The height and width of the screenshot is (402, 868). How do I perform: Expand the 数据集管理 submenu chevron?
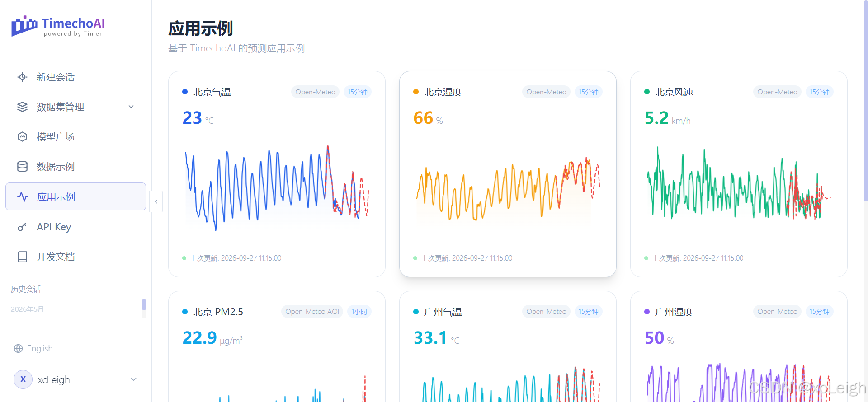[131, 107]
